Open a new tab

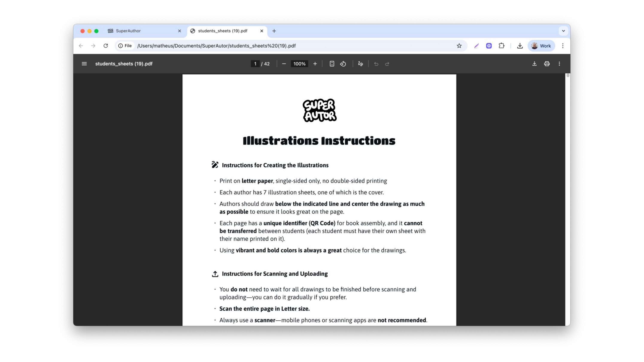[274, 31]
